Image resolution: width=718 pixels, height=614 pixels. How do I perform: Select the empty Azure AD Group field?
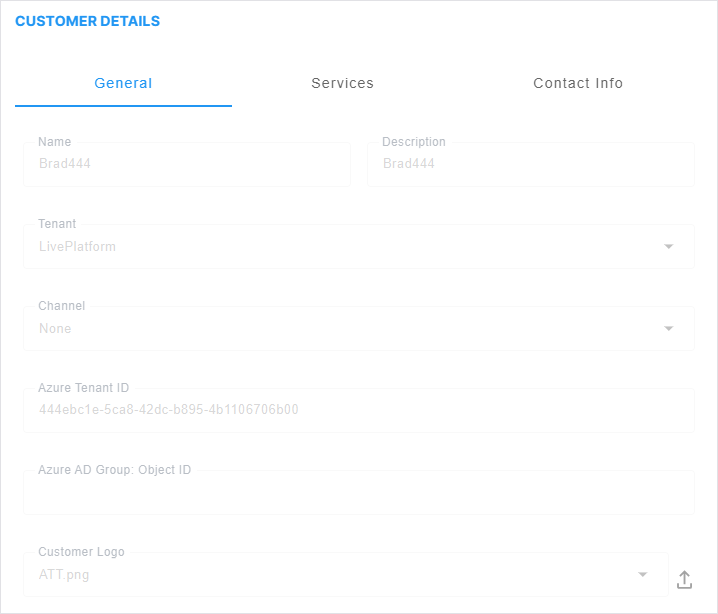[358, 494]
